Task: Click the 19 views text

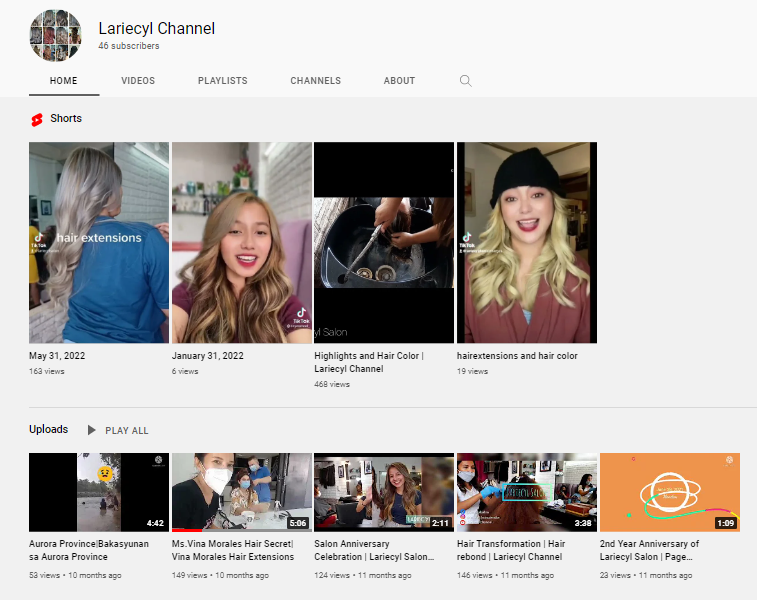Action: pos(472,371)
